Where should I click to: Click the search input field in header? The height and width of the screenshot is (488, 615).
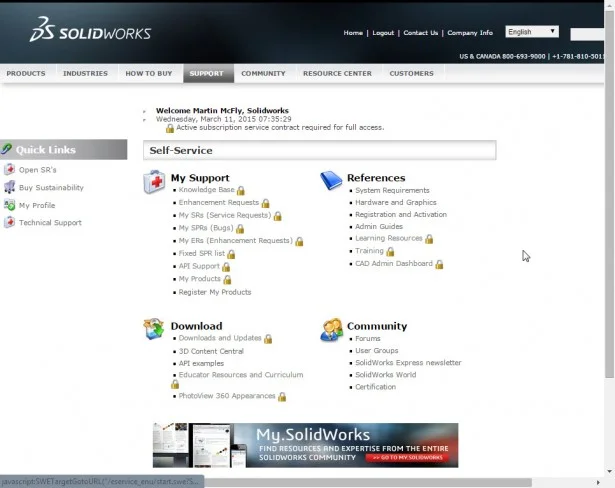click(587, 34)
